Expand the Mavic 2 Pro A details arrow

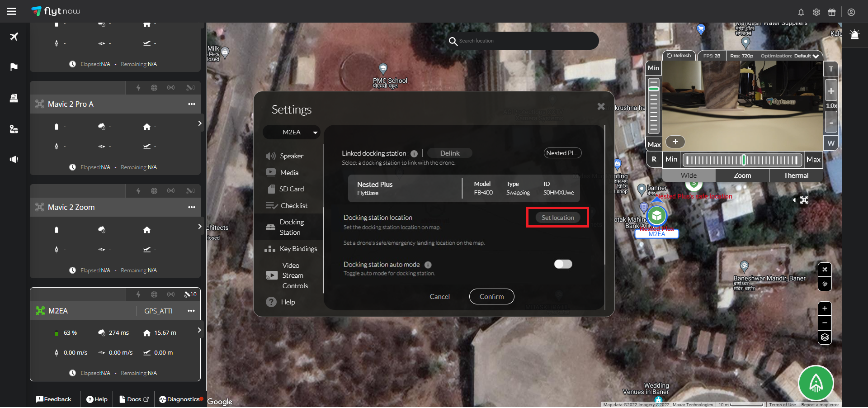click(x=200, y=123)
